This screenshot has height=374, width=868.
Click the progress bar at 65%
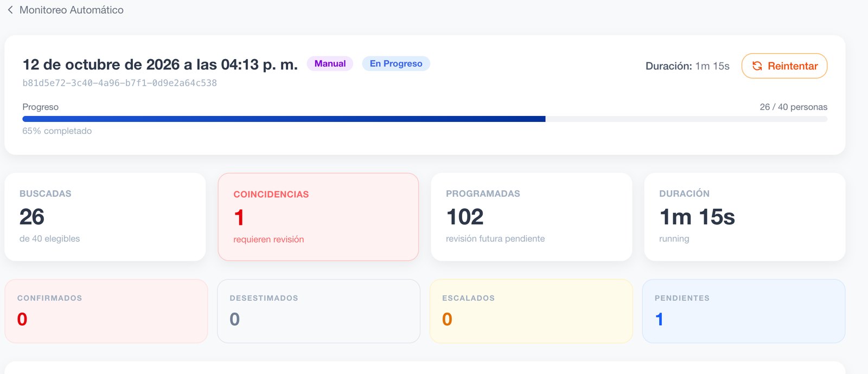(x=425, y=119)
